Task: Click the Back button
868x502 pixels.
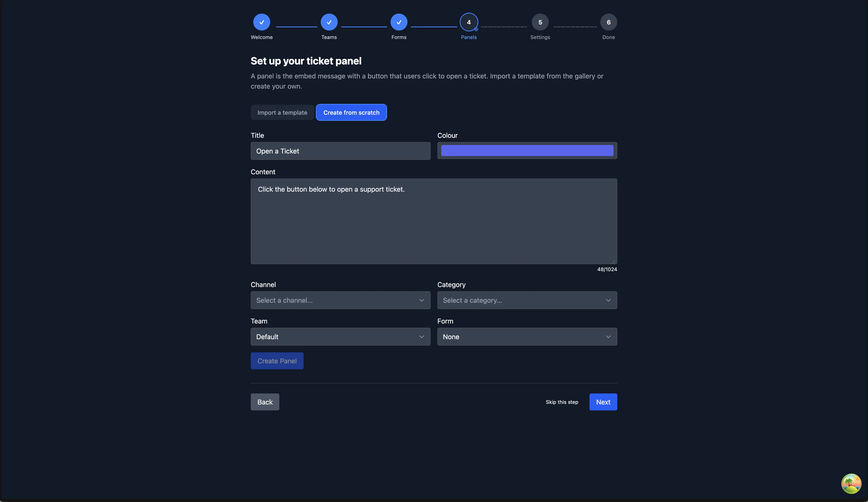Action: point(265,402)
